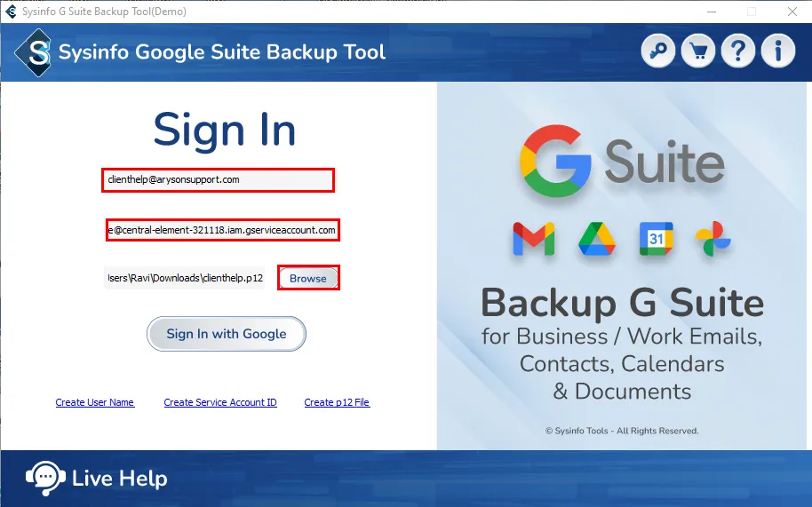The height and width of the screenshot is (507, 812).
Task: Open help via question mark icon
Action: pyautogui.click(x=738, y=51)
